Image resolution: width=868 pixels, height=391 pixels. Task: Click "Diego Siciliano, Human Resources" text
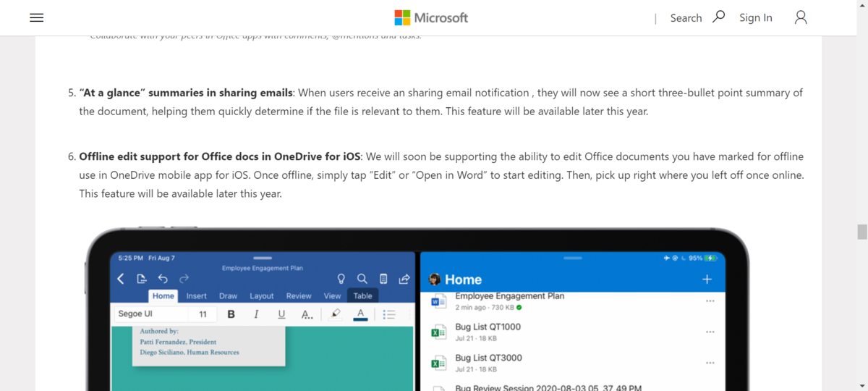pos(190,353)
